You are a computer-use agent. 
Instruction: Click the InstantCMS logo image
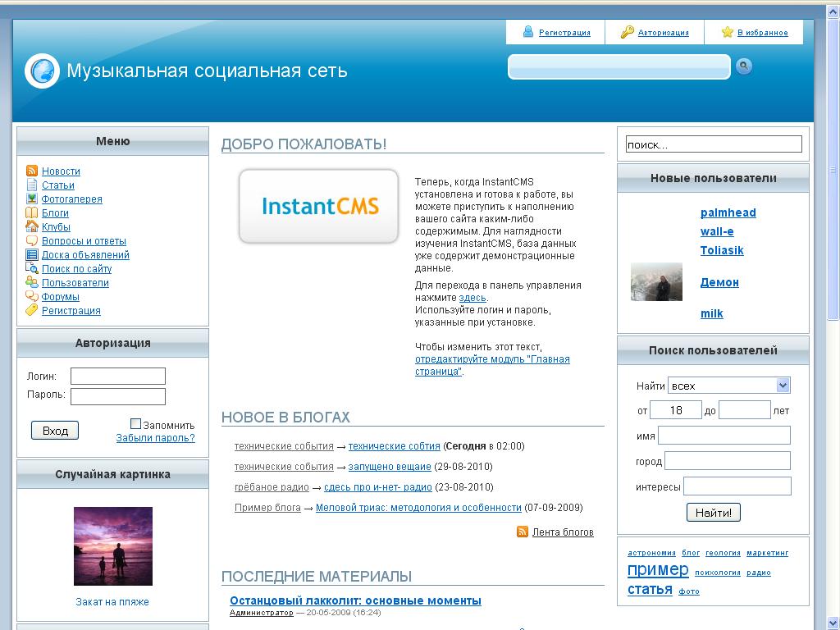(x=319, y=206)
